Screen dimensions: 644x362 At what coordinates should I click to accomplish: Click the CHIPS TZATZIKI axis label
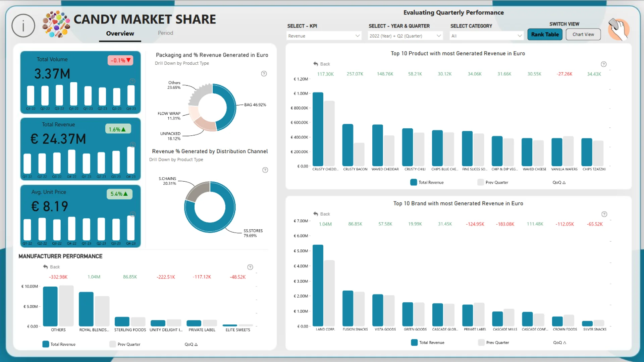594,169
